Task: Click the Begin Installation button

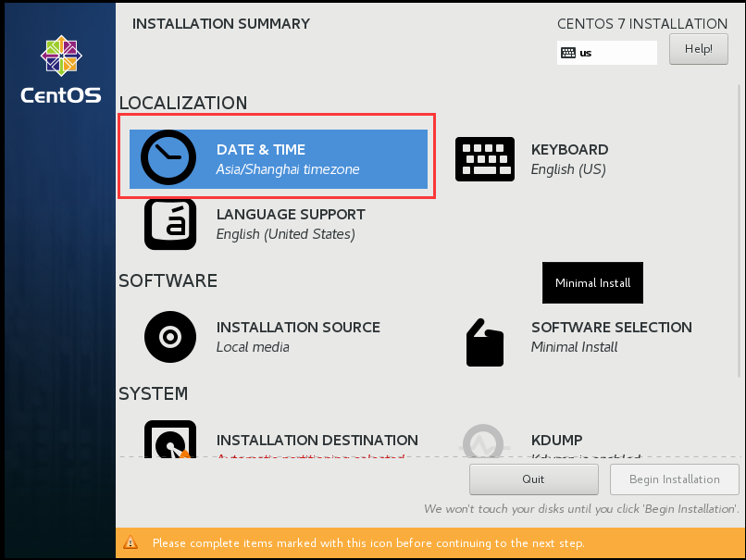Action: point(674,479)
